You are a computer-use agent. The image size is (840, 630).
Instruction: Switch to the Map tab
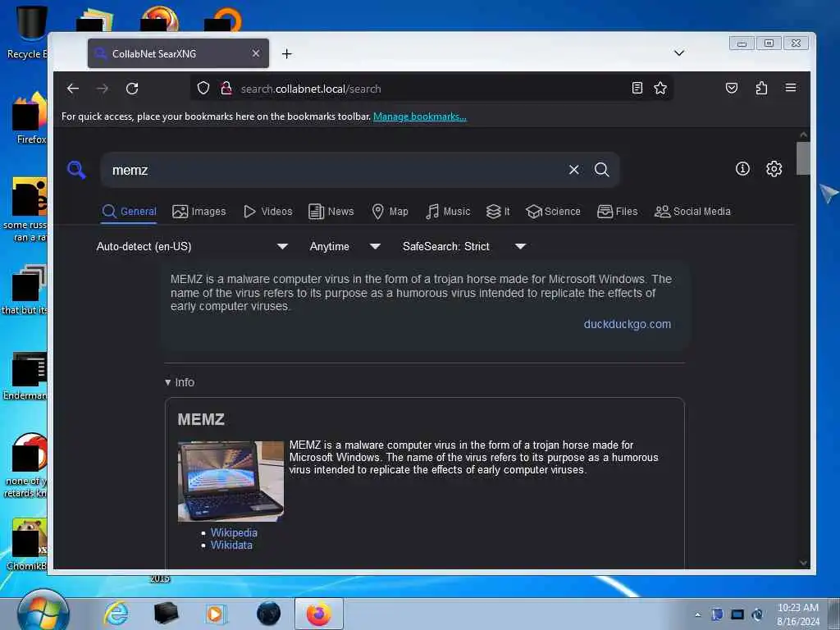(390, 212)
